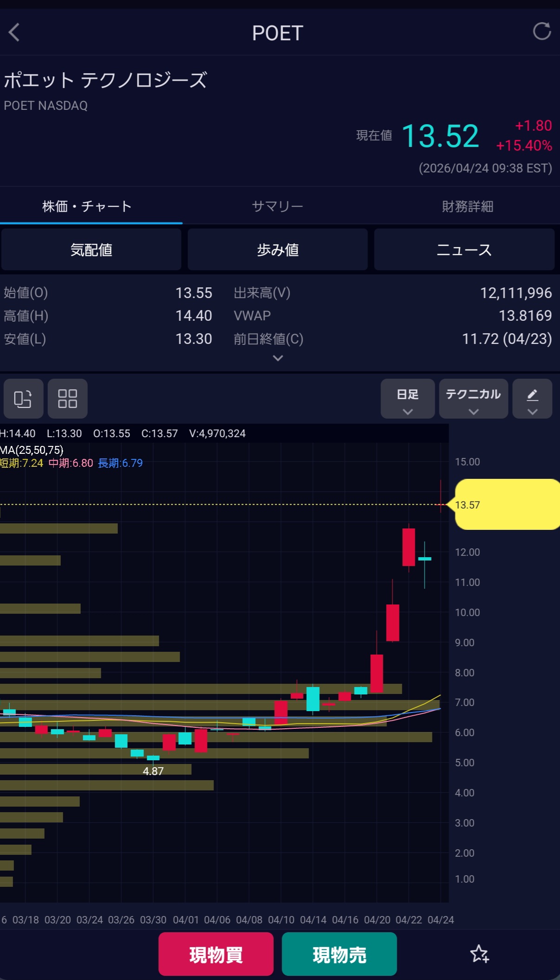Tap the MA(25,50,75) indicator legend
The image size is (560, 980).
(x=32, y=450)
